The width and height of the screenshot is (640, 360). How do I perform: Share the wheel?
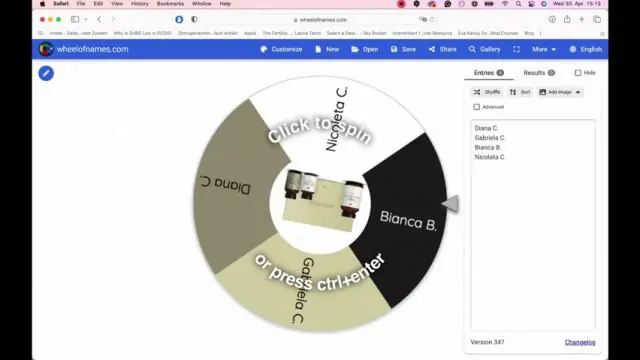(x=442, y=49)
